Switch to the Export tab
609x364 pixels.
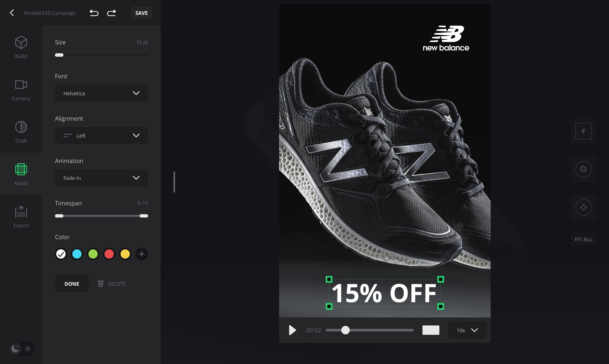(21, 216)
